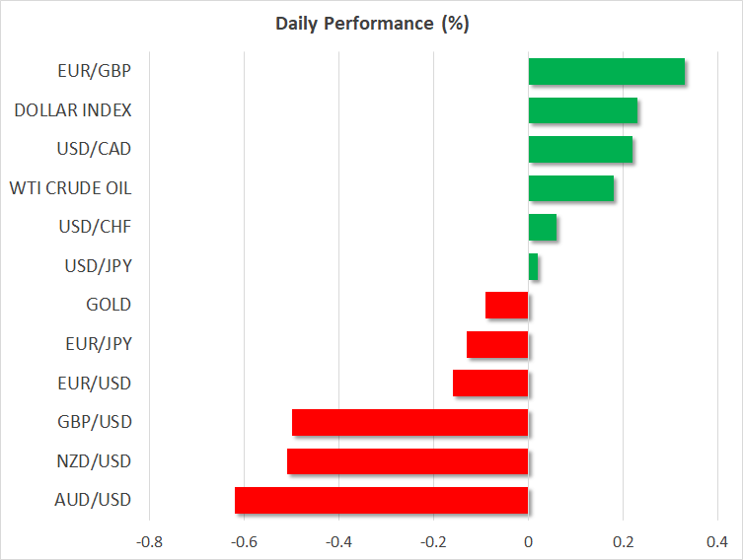Click the tiny USD/JPY green bar

[533, 266]
